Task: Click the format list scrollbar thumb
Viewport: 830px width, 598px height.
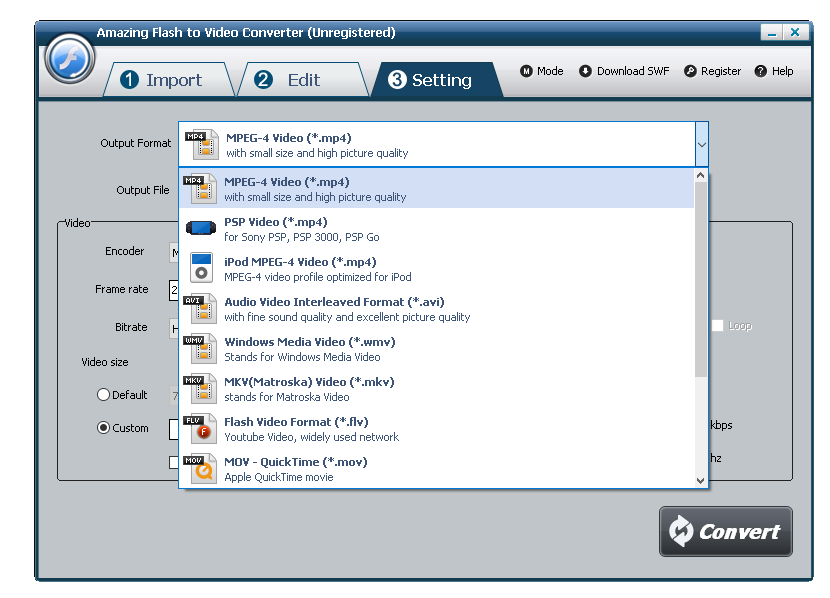Action: tap(701, 279)
